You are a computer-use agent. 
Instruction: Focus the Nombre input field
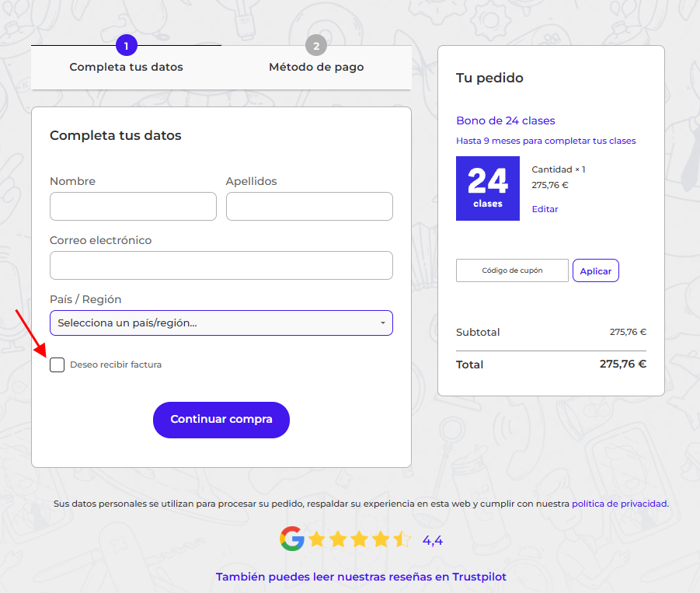point(133,207)
